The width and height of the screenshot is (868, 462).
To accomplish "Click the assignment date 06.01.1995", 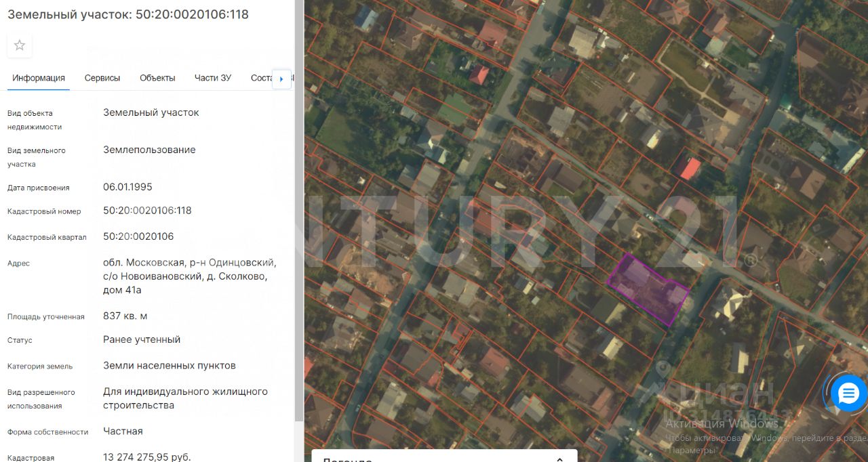I will pos(127,187).
